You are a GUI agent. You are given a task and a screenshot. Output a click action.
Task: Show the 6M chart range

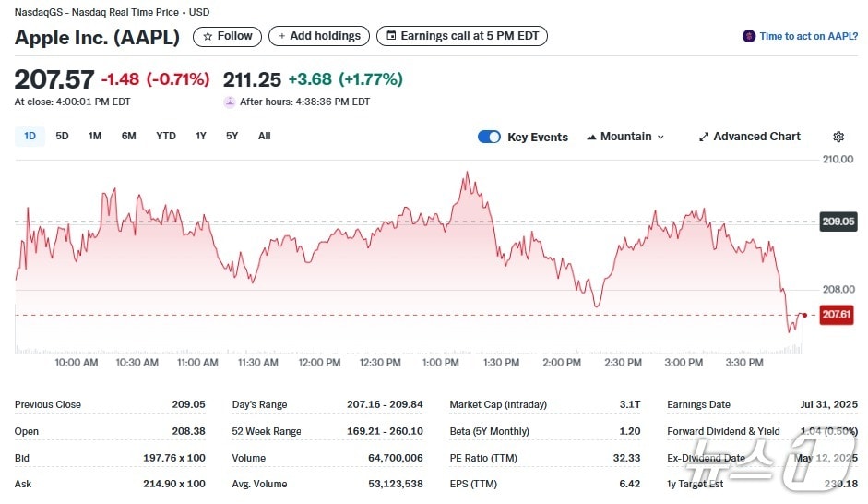pos(128,137)
